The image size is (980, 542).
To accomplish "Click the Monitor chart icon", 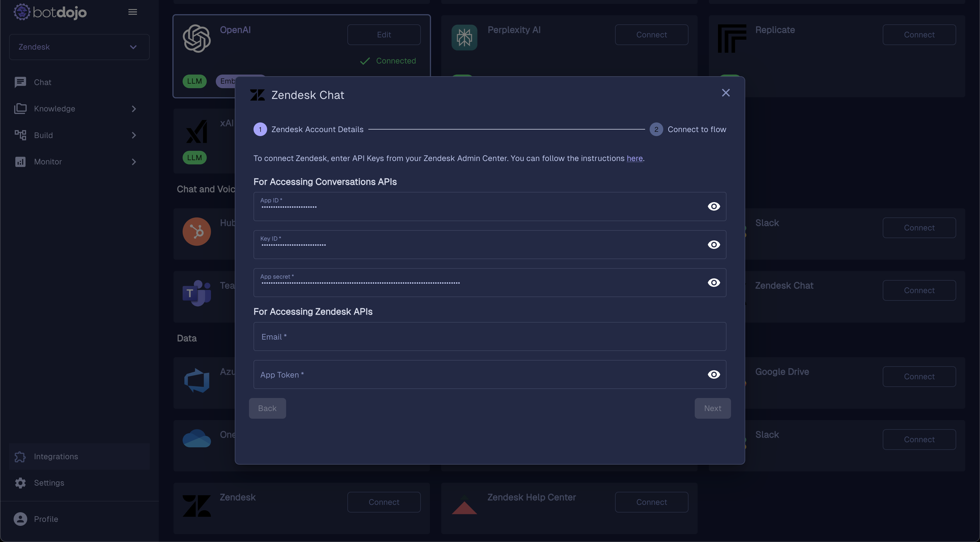I will [x=20, y=162].
